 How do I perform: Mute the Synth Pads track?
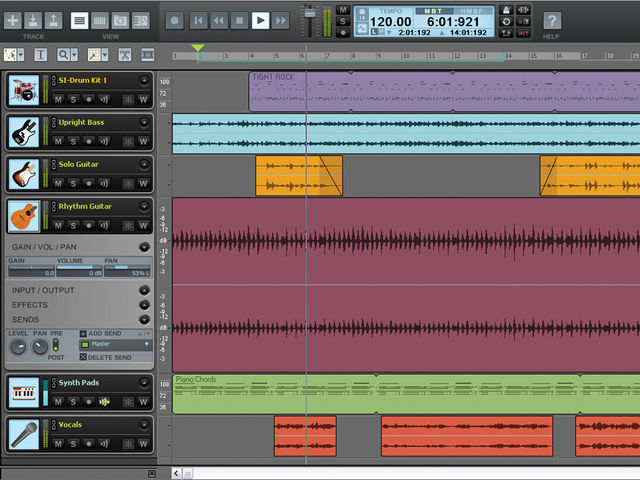58,402
